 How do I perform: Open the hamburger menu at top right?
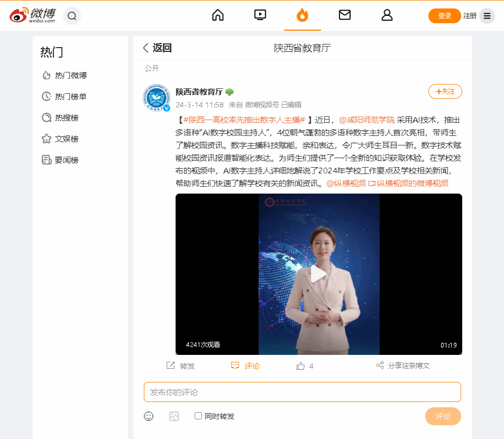[x=487, y=16]
